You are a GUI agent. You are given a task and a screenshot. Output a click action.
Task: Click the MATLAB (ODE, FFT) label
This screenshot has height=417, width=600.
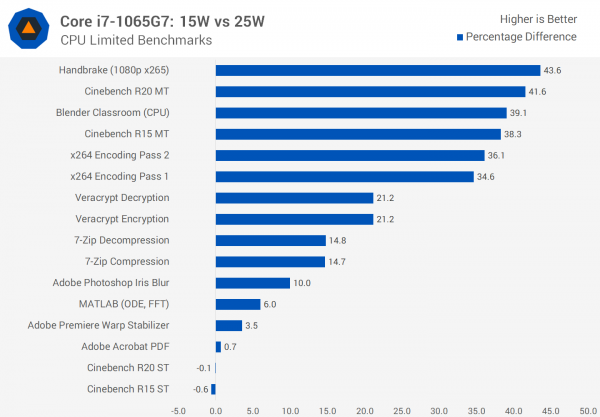pyautogui.click(x=124, y=304)
